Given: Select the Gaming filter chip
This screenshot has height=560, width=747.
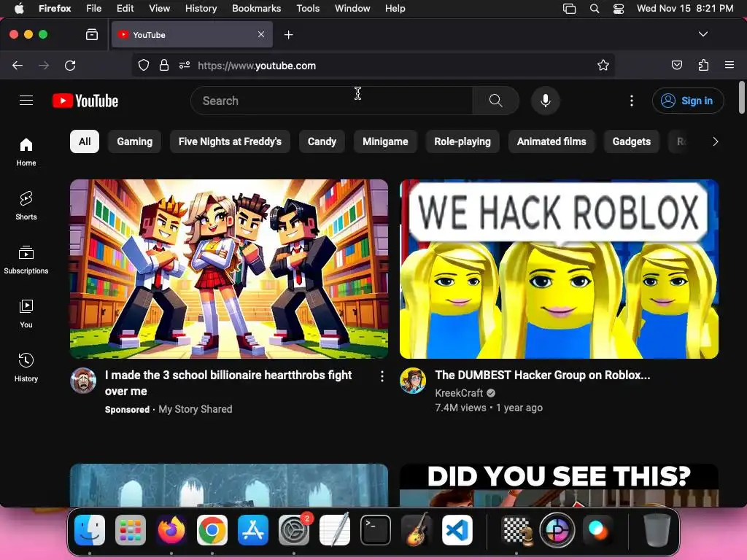Looking at the screenshot, I should tap(135, 141).
